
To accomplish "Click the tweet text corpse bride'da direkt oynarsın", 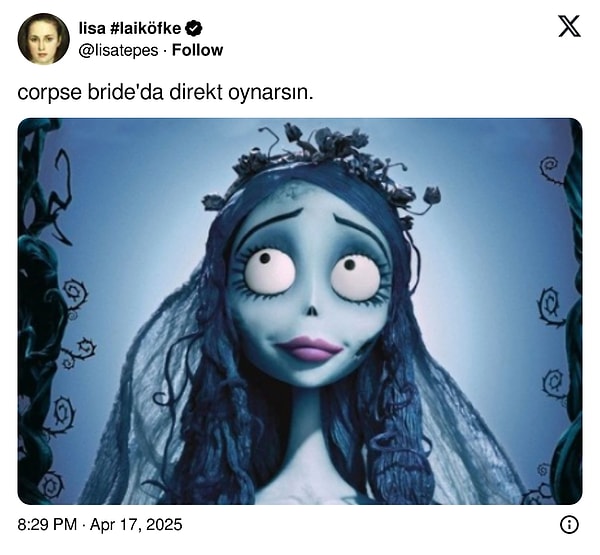I will pyautogui.click(x=165, y=93).
